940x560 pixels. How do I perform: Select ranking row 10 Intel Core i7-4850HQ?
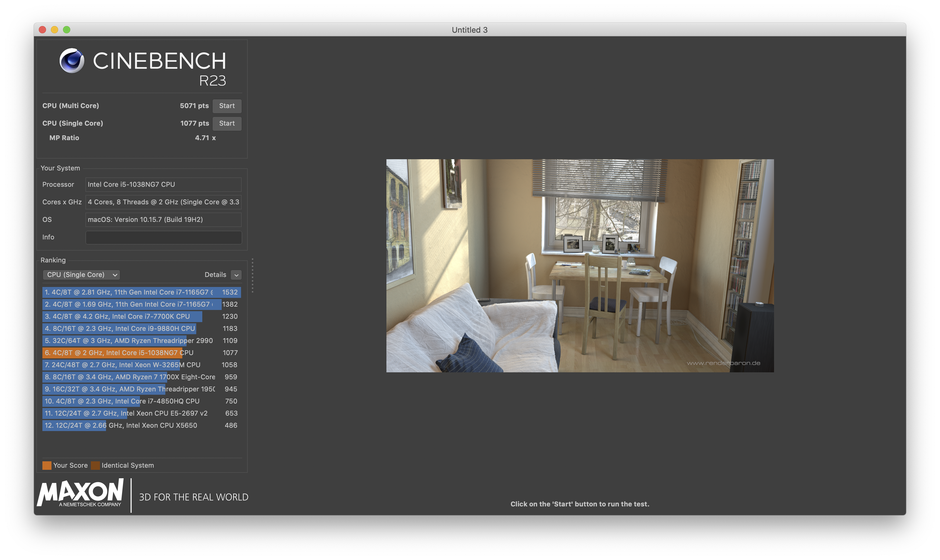(141, 401)
